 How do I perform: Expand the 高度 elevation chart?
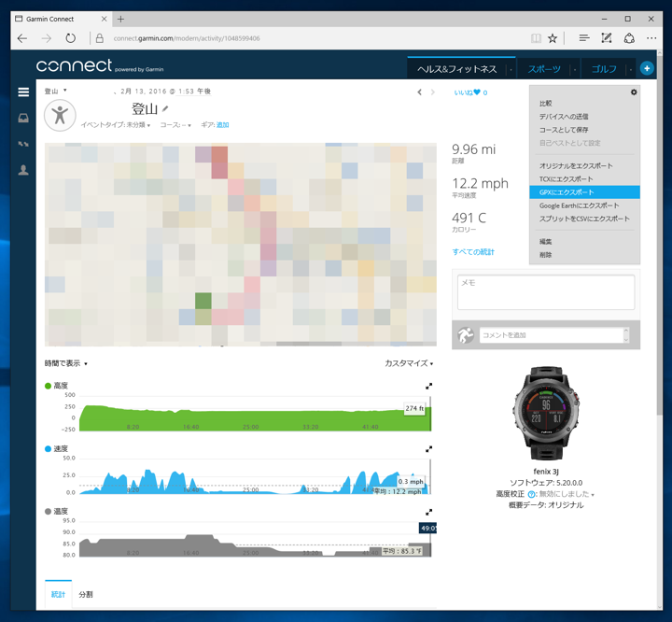428,386
